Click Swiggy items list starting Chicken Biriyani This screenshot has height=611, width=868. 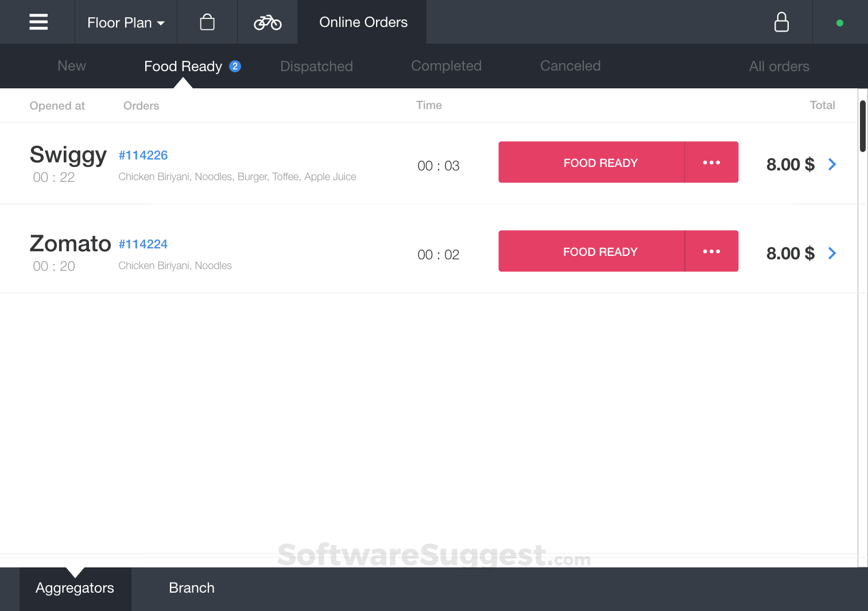237,177
